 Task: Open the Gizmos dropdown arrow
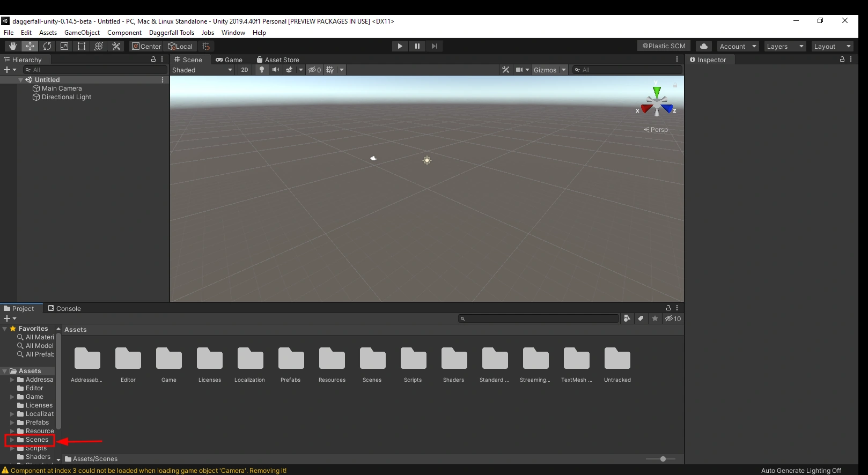click(x=564, y=70)
